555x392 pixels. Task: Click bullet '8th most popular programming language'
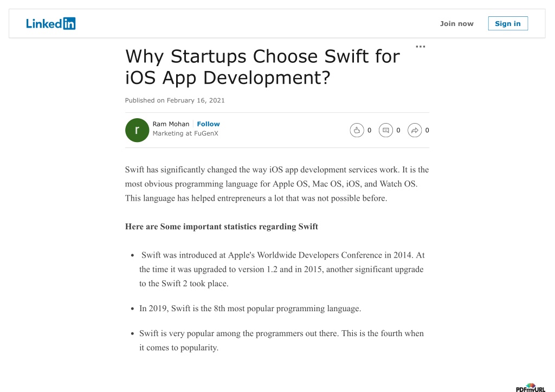point(250,309)
